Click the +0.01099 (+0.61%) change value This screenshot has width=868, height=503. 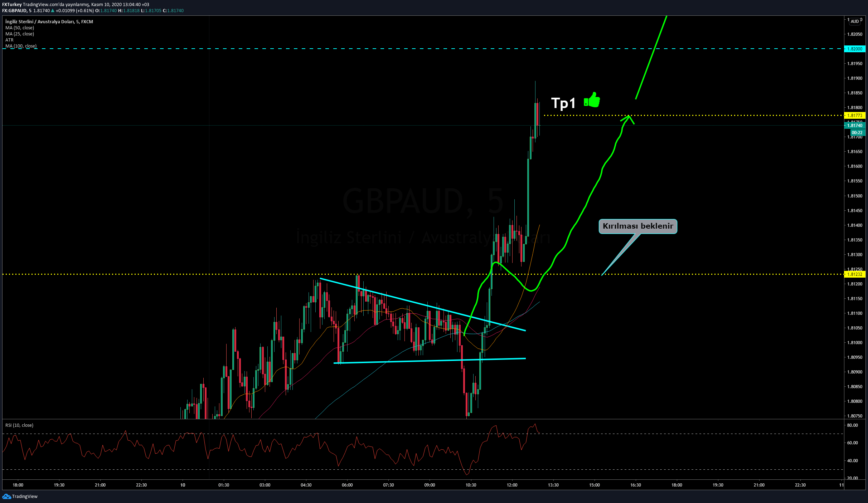point(75,11)
